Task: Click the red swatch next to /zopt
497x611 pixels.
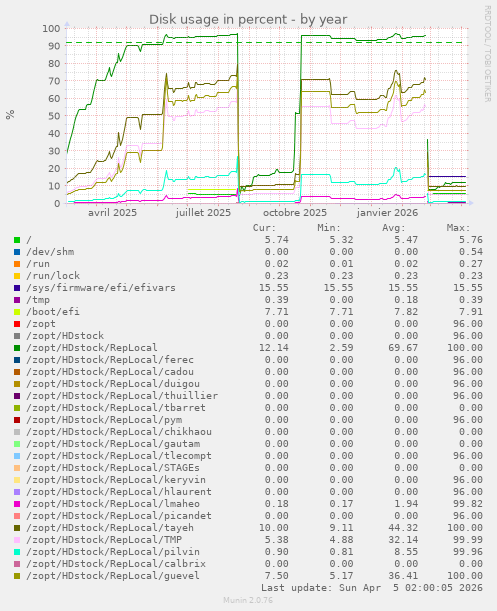Action: pos(17,324)
